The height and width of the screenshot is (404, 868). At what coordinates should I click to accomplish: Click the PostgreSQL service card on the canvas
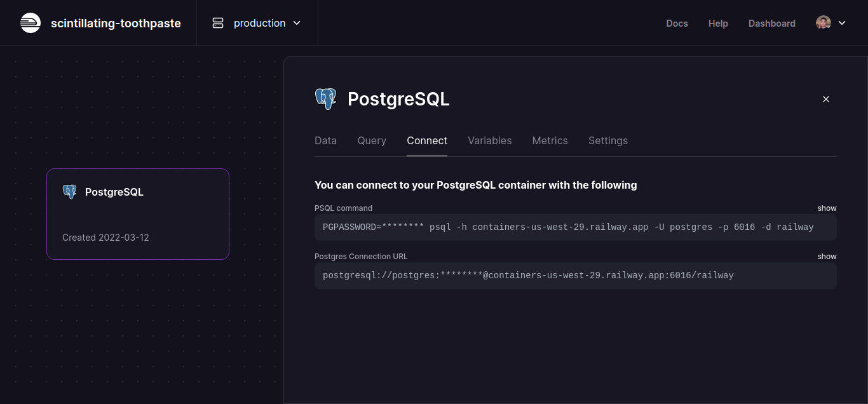(137, 213)
